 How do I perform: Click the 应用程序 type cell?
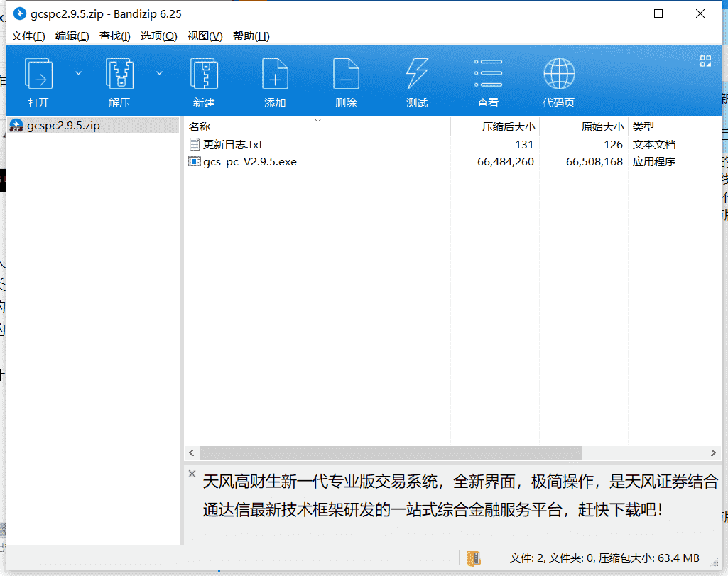tap(653, 161)
